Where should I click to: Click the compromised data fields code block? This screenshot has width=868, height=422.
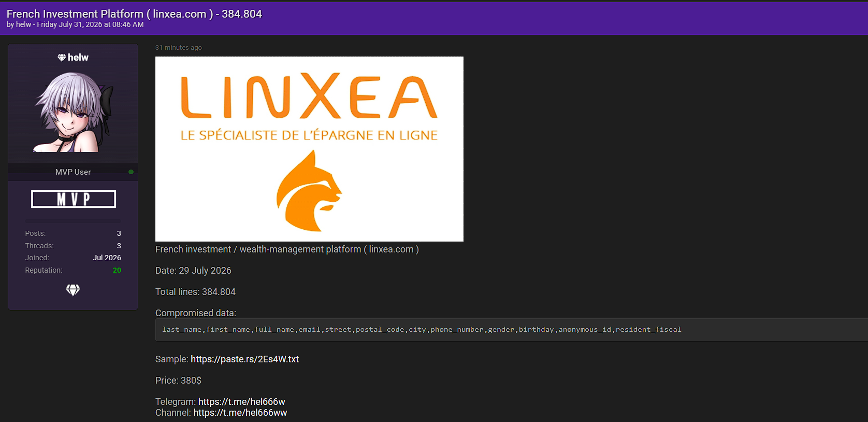[x=512, y=330]
